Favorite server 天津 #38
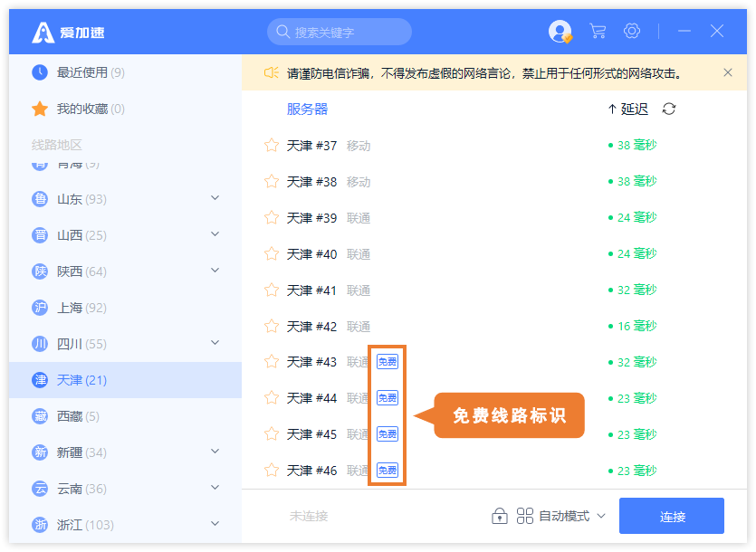 [x=272, y=181]
